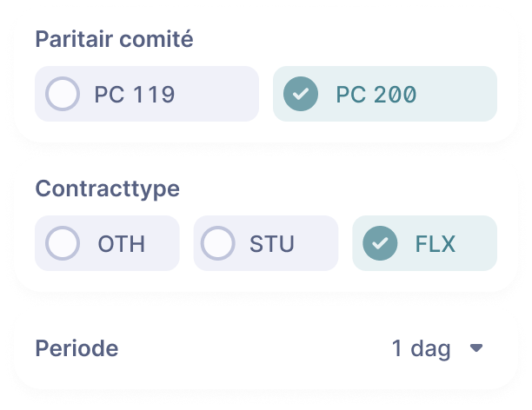
Task: Click the FLX checkmark icon
Action: tap(379, 243)
